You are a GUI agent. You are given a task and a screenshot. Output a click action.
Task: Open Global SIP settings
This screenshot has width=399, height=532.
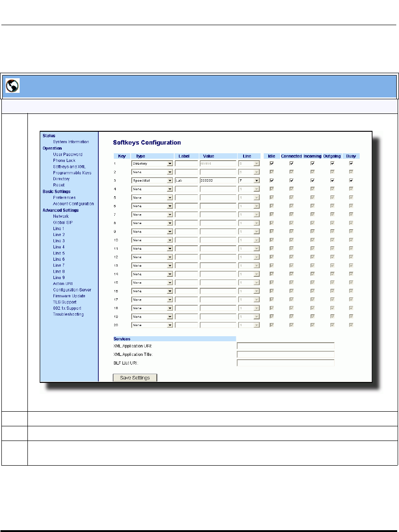[x=63, y=222]
